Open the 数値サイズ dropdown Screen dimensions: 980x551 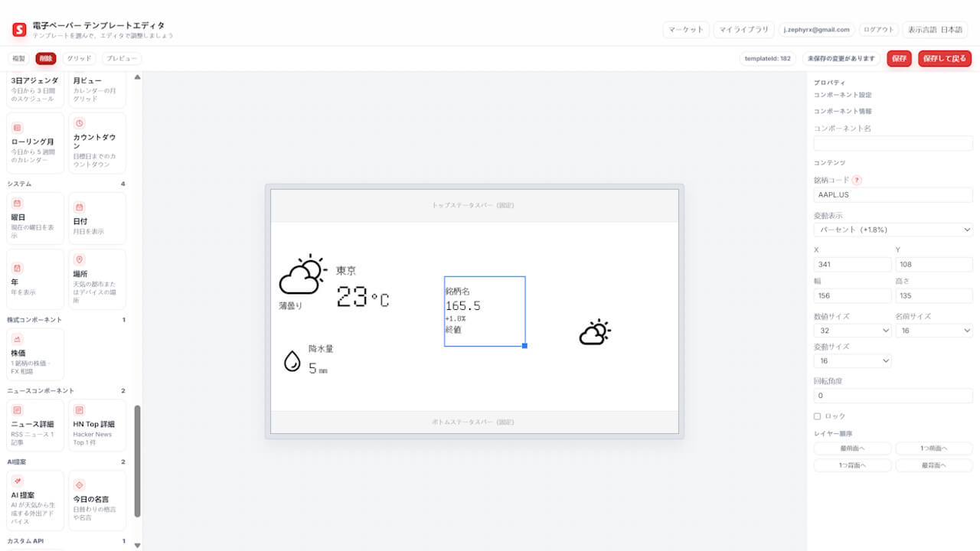pos(852,331)
